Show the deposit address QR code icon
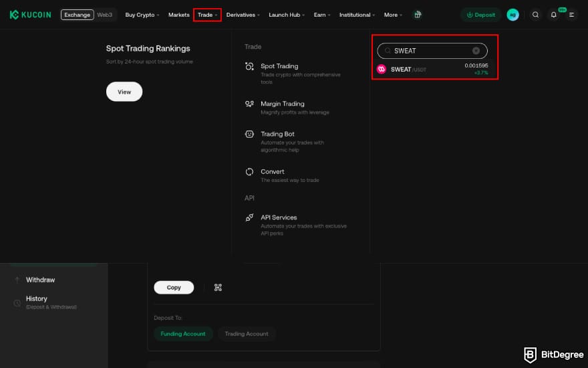The height and width of the screenshot is (368, 588). [x=218, y=288]
